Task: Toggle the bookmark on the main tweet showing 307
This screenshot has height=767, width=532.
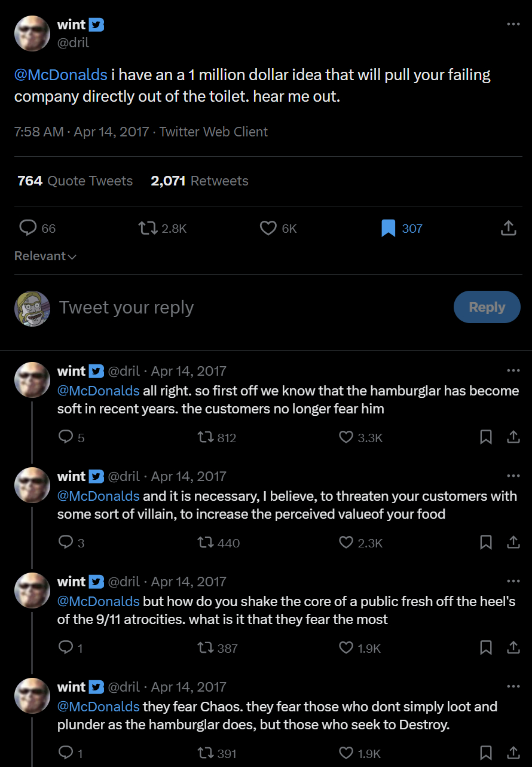Action: tap(389, 228)
